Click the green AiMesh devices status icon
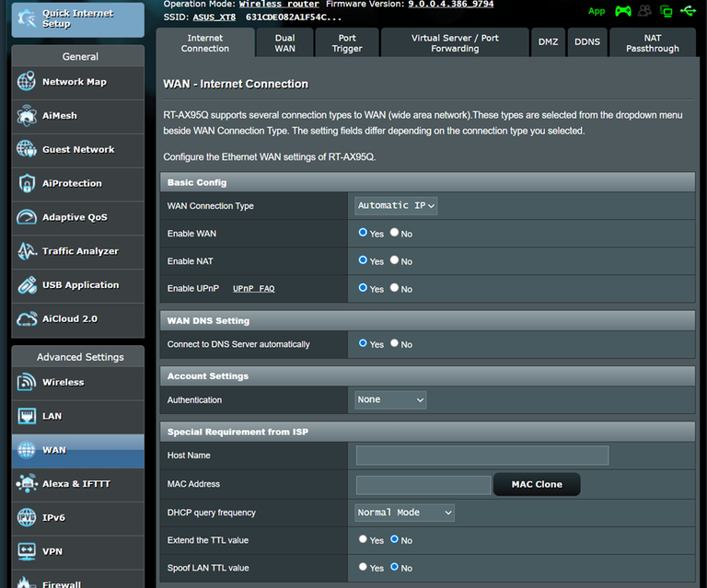The width and height of the screenshot is (707, 588). pyautogui.click(x=666, y=11)
